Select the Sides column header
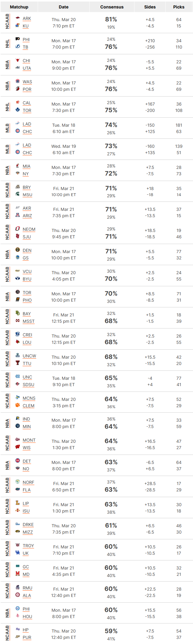193x644 pixels. pyautogui.click(x=150, y=7)
